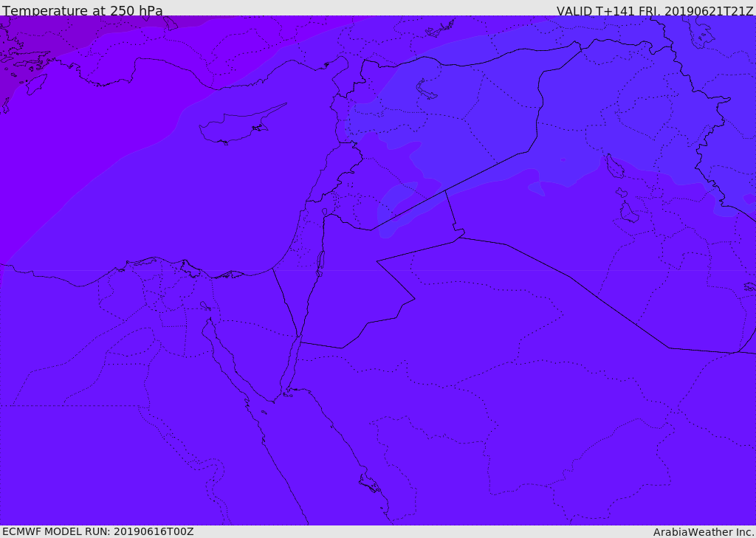Click the 'ECMWF MODEL RUN: 20190616T00Z' footer text

98,531
